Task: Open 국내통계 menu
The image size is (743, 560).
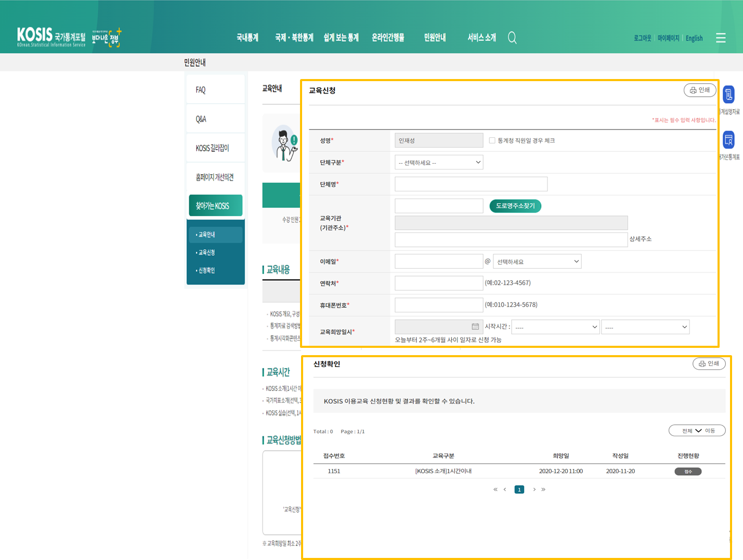Action: (247, 37)
